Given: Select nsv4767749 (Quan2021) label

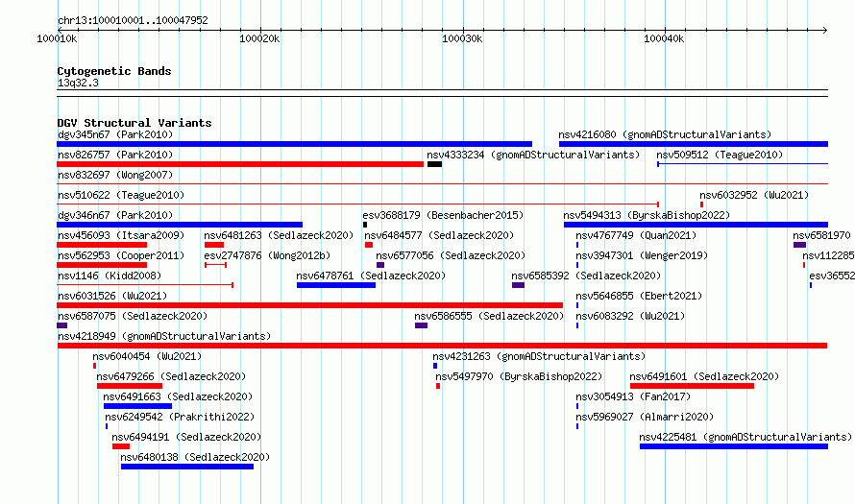Looking at the screenshot, I should (x=636, y=235).
